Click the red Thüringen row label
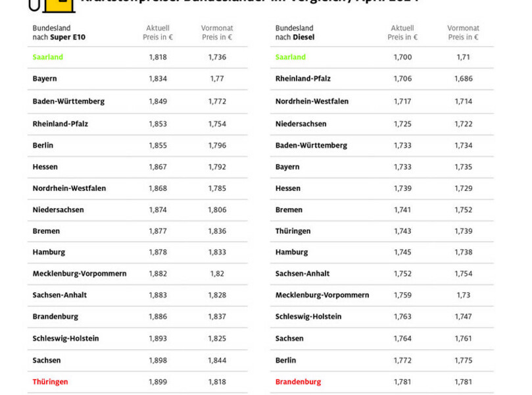Screen dimensions: 532x395 point(50,382)
